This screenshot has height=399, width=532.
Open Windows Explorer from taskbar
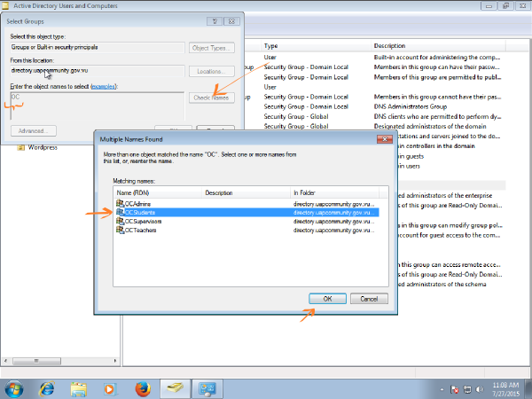79,389
